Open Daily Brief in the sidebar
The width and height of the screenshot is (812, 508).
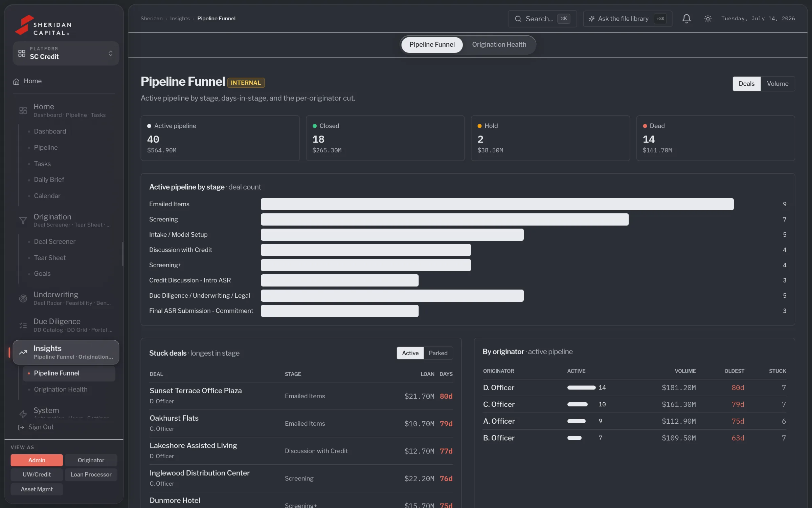tap(49, 179)
